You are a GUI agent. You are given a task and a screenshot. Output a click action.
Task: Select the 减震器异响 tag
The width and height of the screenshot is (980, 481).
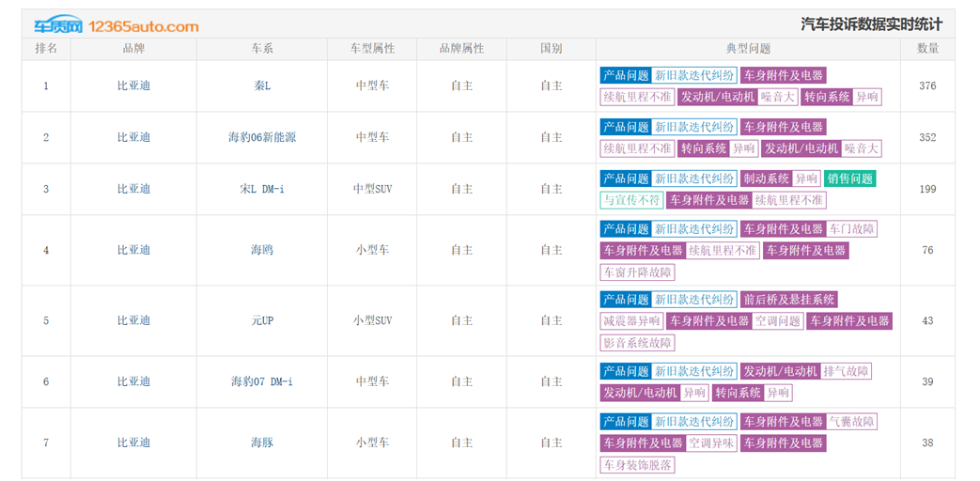(x=631, y=321)
